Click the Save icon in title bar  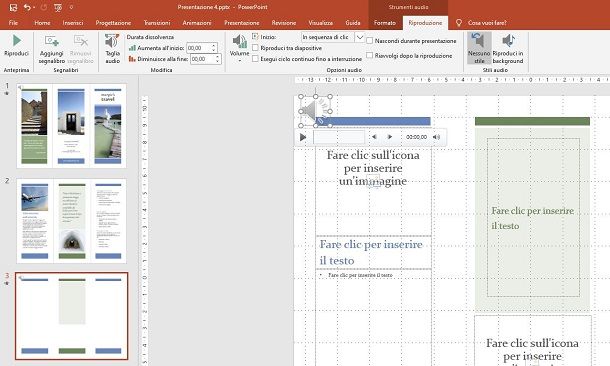13,7
